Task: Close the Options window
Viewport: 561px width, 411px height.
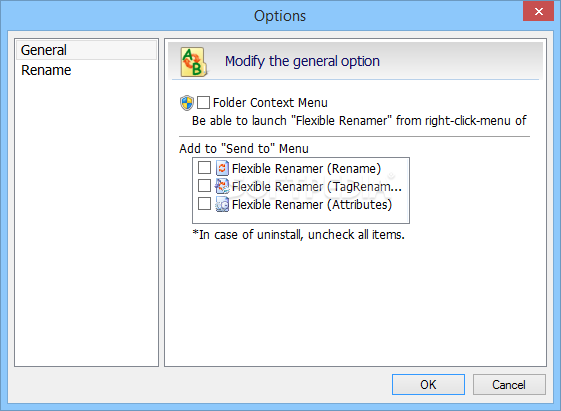Action: (x=538, y=11)
